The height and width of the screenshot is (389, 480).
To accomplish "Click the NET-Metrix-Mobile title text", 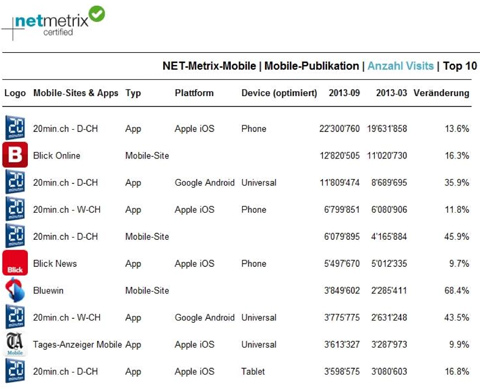I will coord(209,66).
